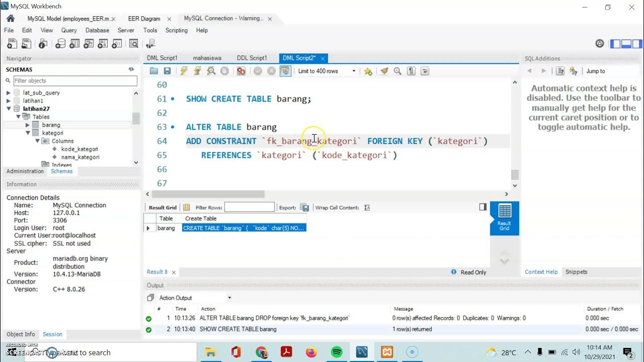Create a new SQL tab icon

coord(11,44)
